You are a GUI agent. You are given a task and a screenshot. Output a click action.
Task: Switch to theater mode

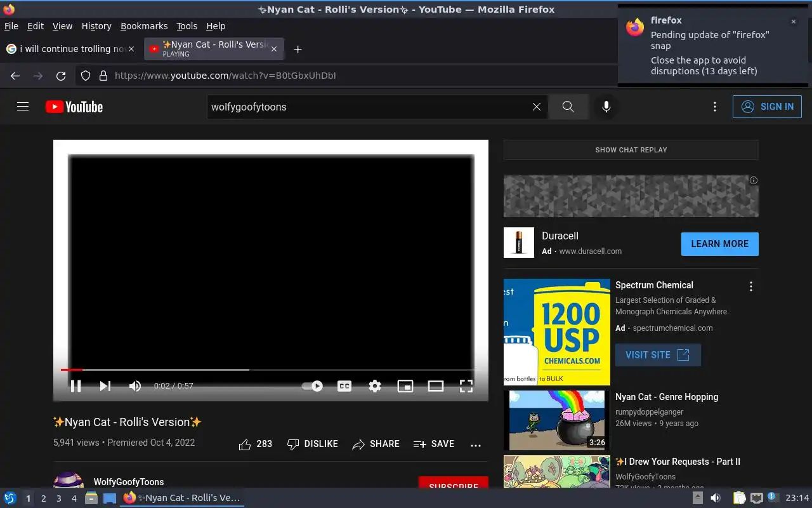coord(436,386)
